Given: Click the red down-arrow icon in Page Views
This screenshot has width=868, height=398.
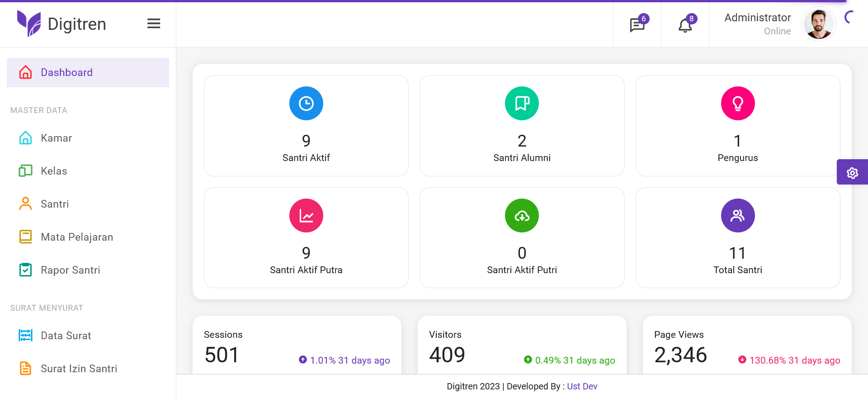Looking at the screenshot, I should [x=742, y=360].
